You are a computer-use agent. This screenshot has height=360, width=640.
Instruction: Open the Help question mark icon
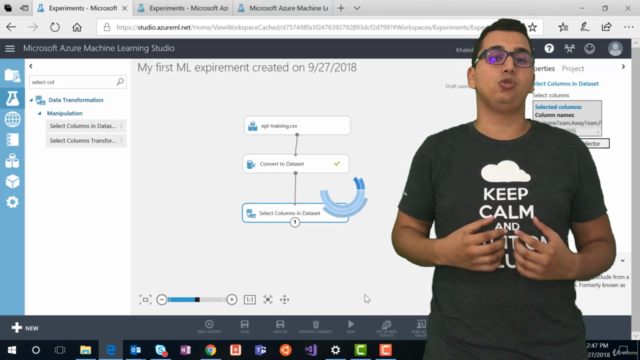(x=549, y=49)
